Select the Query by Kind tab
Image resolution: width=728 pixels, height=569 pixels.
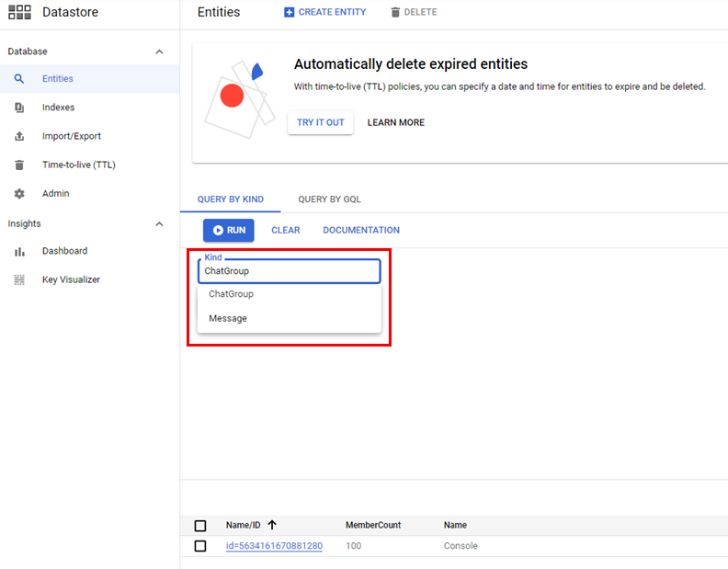tap(230, 199)
